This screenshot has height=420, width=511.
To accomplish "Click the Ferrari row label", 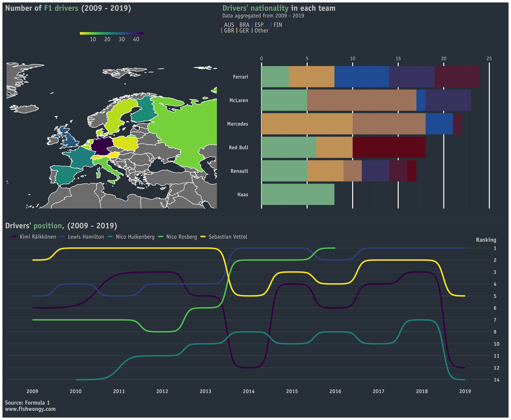I will tap(240, 77).
